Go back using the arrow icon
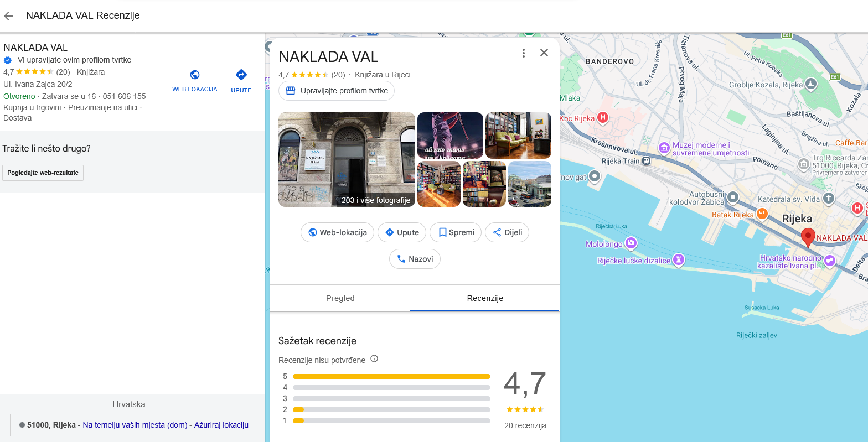This screenshot has width=868, height=442. 8,15
